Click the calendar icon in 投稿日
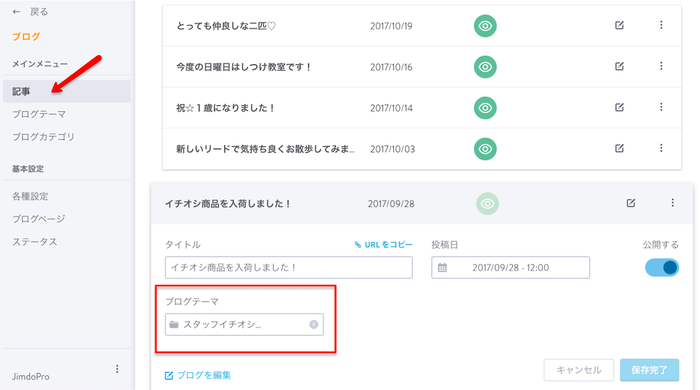Image resolution: width=700 pixels, height=390 pixels. point(442,268)
